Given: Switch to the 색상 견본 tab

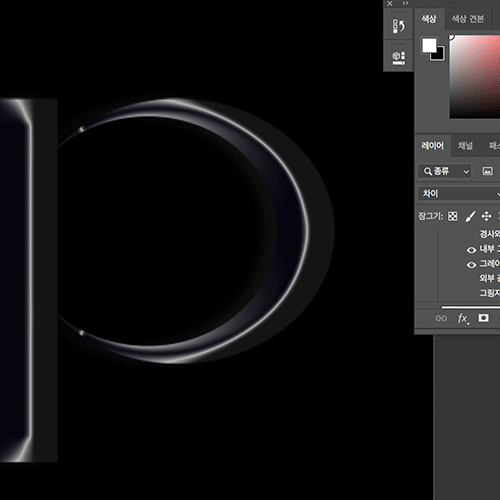Looking at the screenshot, I should [x=468, y=19].
